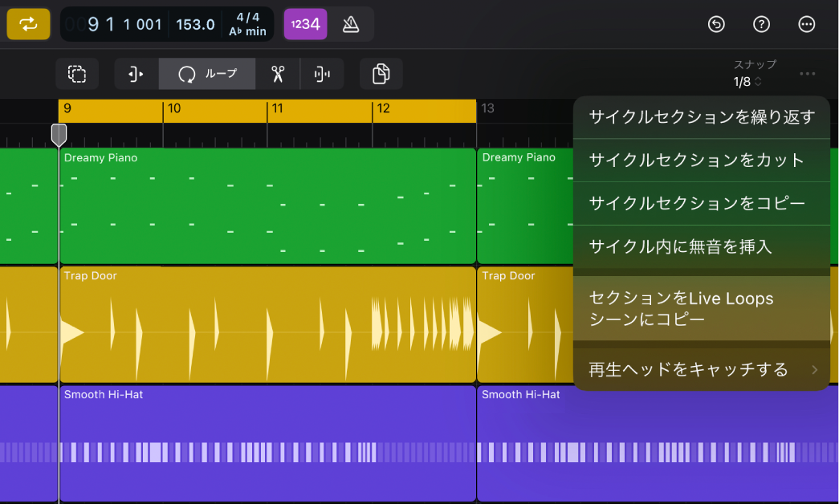Tap the tempo display showing 153.0
The image size is (839, 504).
194,24
